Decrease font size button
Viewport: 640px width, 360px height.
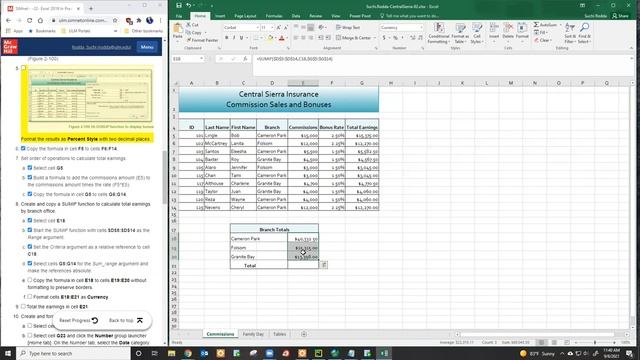click(285, 27)
